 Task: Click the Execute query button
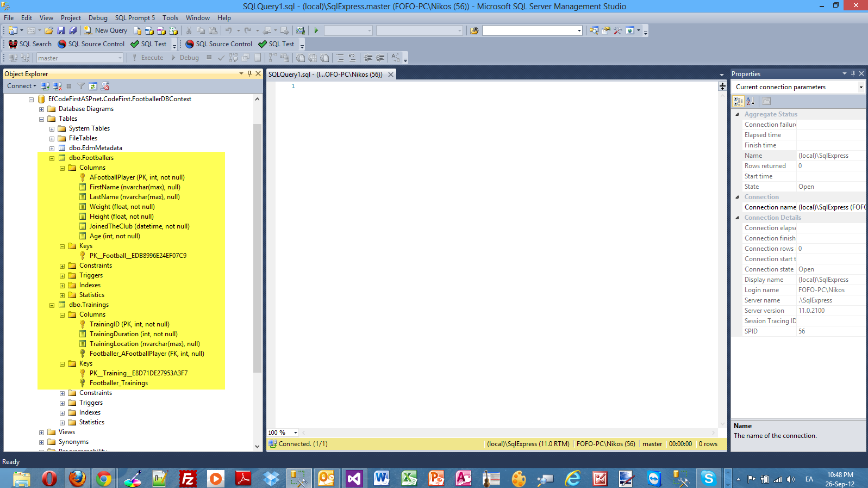click(147, 58)
